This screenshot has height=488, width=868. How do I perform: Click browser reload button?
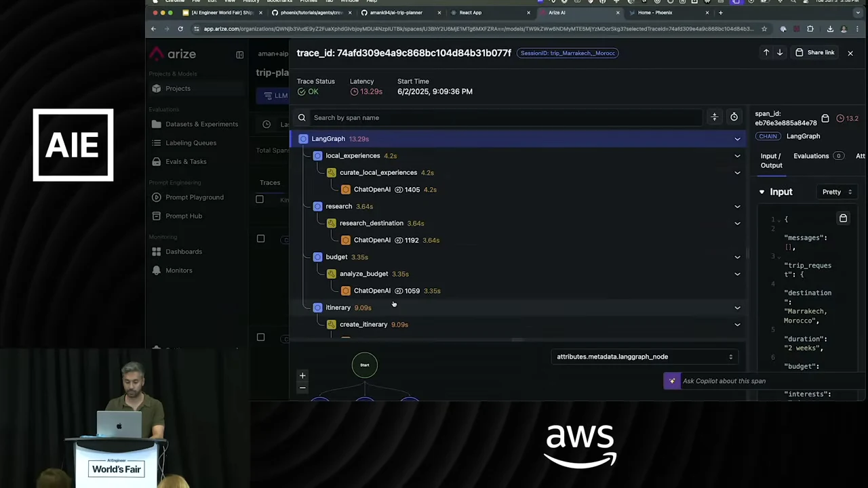[180, 29]
